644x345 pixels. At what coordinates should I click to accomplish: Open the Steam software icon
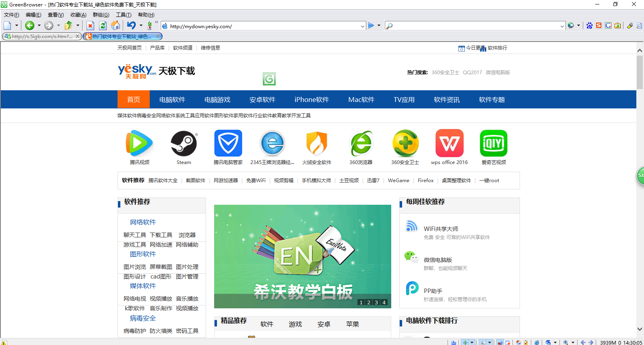click(x=184, y=144)
